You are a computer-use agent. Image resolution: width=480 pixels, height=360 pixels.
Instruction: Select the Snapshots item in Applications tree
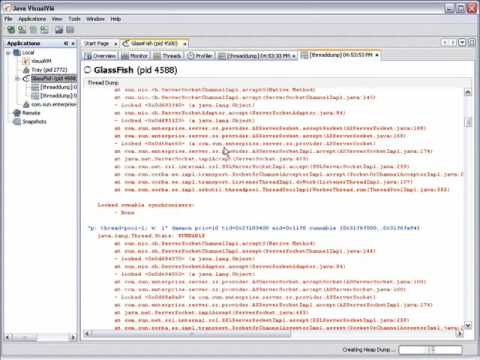click(x=34, y=122)
